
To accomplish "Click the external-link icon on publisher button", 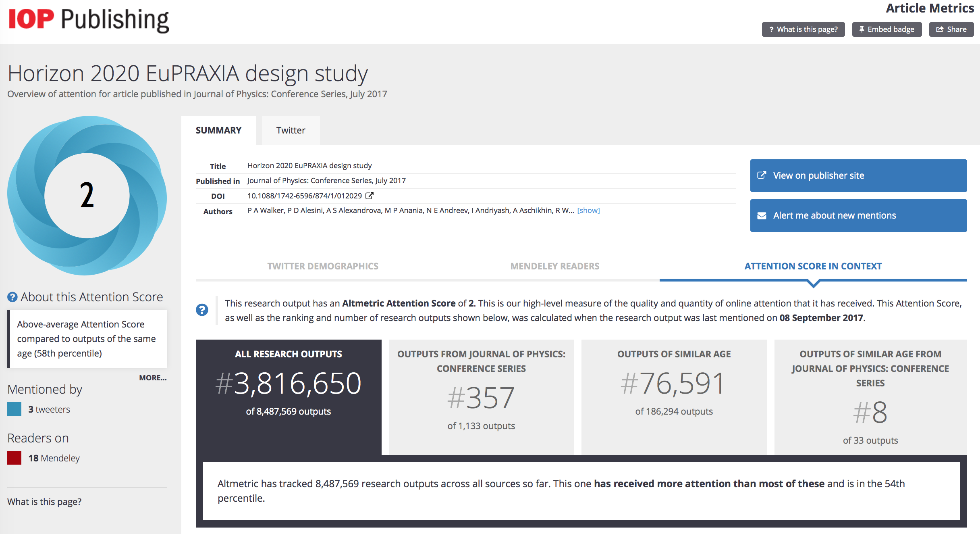I will click(762, 175).
